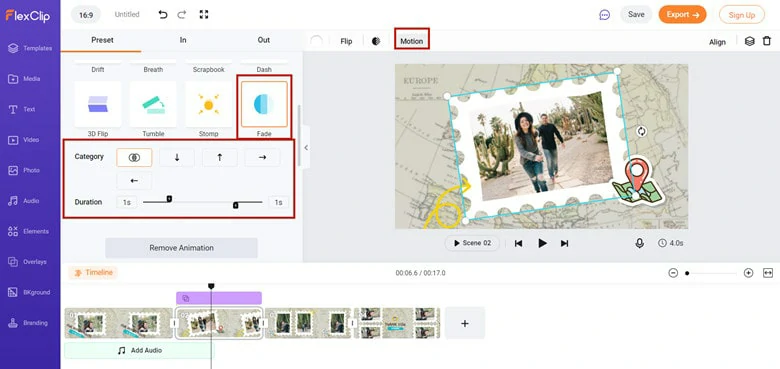780x369 pixels.
Task: Choose the downward arrow fade direction
Action: tap(177, 157)
